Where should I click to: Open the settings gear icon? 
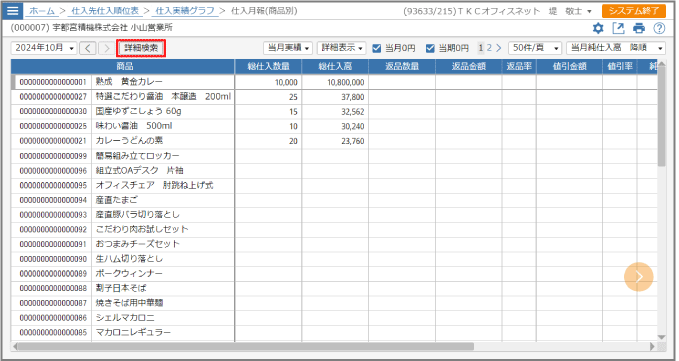598,29
